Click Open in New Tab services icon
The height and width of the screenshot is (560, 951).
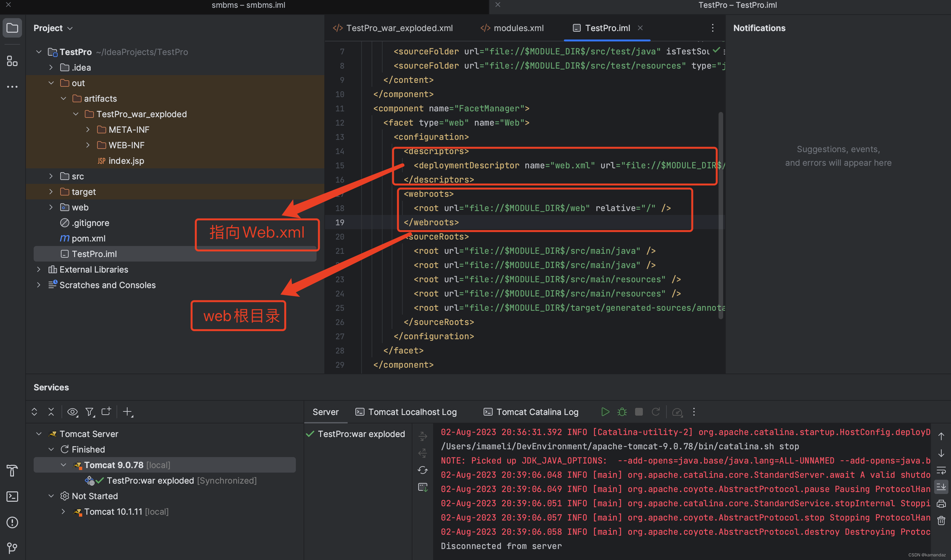[106, 412]
